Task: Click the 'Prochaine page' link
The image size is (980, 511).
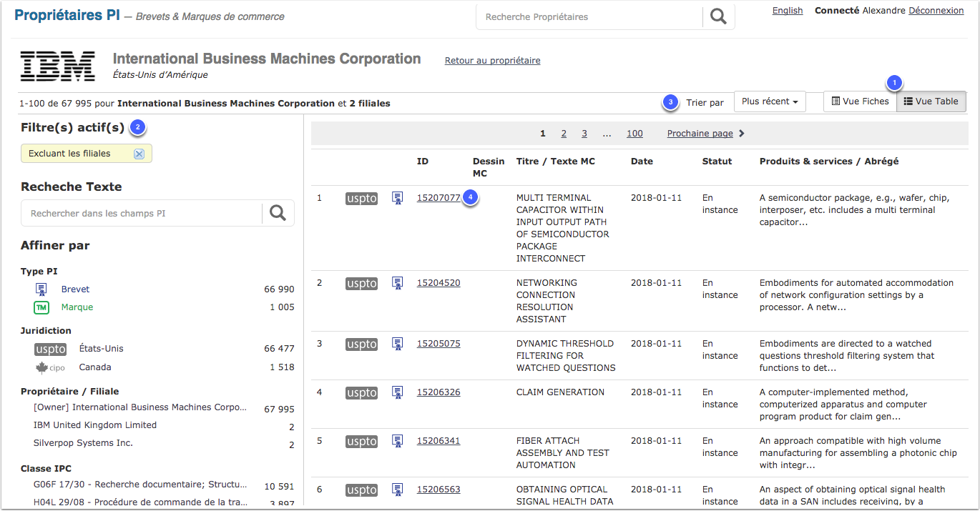Action: [700, 134]
